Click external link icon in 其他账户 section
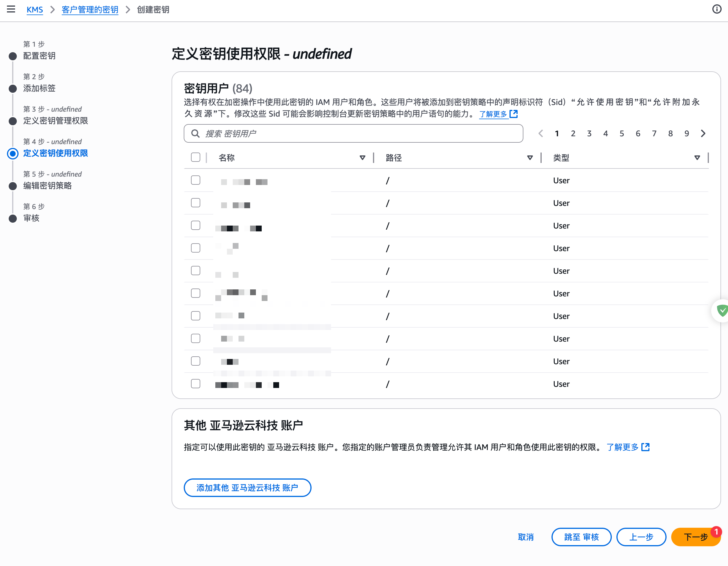Image resolution: width=728 pixels, height=566 pixels. click(x=646, y=447)
